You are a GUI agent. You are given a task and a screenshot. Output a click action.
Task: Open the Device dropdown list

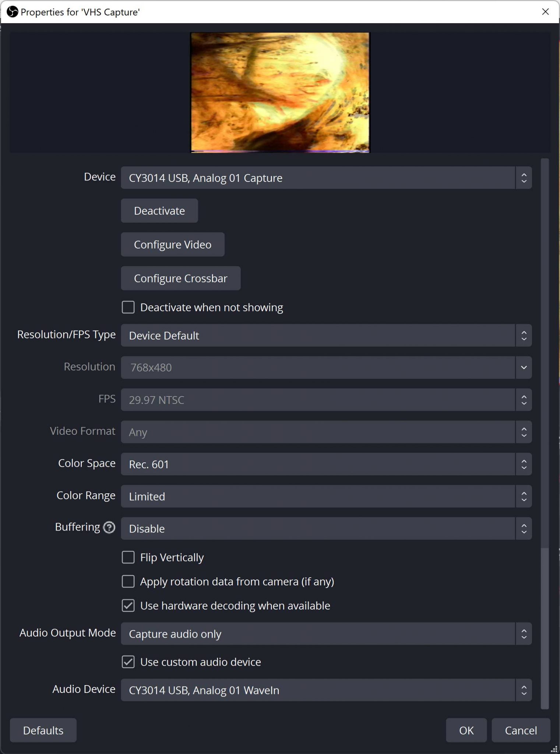click(326, 178)
